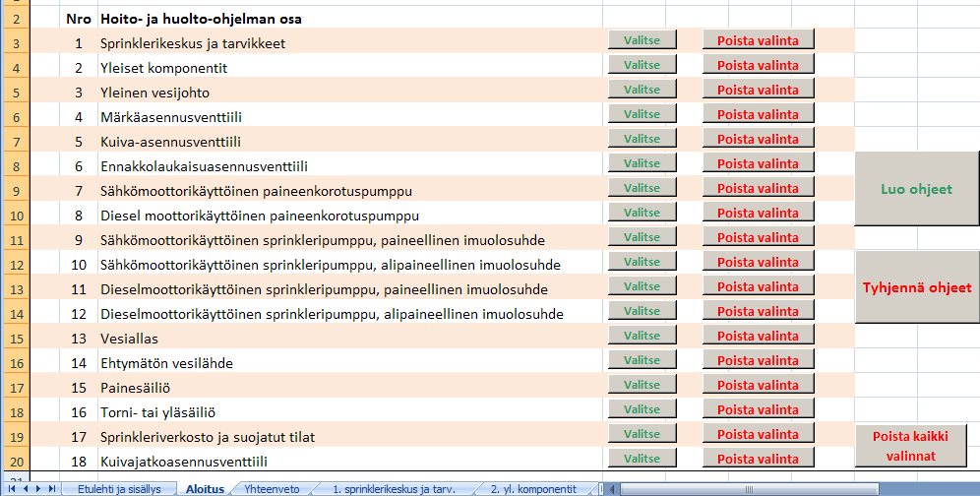Select the Nro column header cell
The width and height of the screenshot is (980, 496).
79,19
